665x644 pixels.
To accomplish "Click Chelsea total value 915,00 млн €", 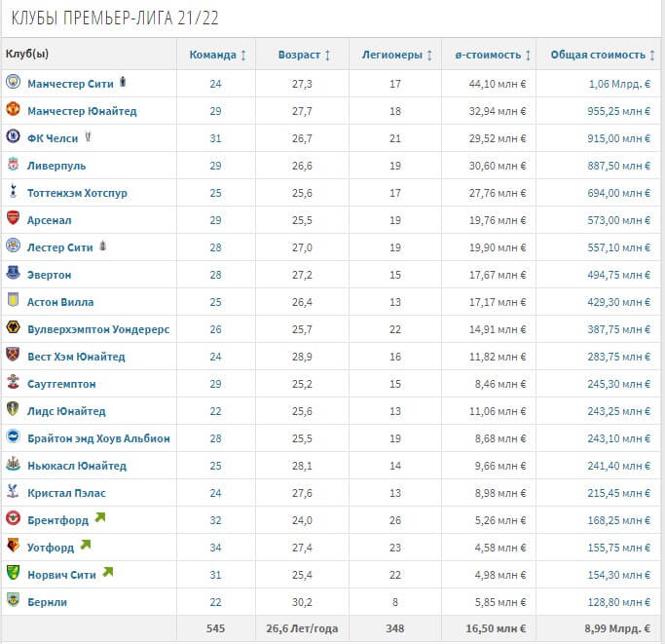I will point(619,138).
